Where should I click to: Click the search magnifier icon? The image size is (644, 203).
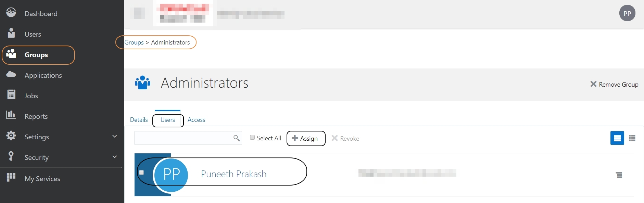click(236, 138)
